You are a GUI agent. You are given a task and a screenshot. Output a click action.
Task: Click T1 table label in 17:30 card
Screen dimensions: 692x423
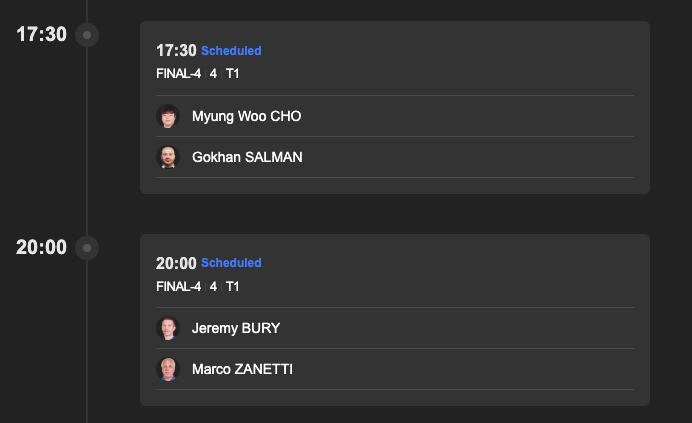(233, 74)
